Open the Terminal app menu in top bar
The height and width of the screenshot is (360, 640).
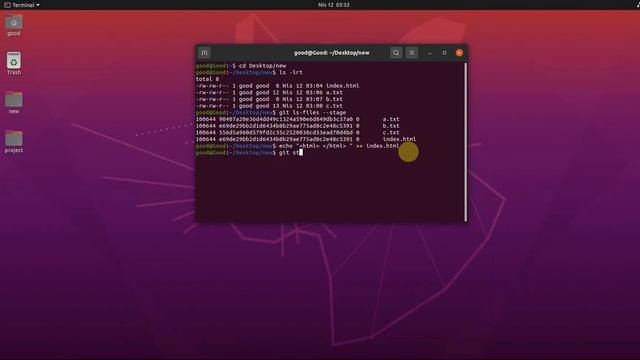(x=22, y=5)
